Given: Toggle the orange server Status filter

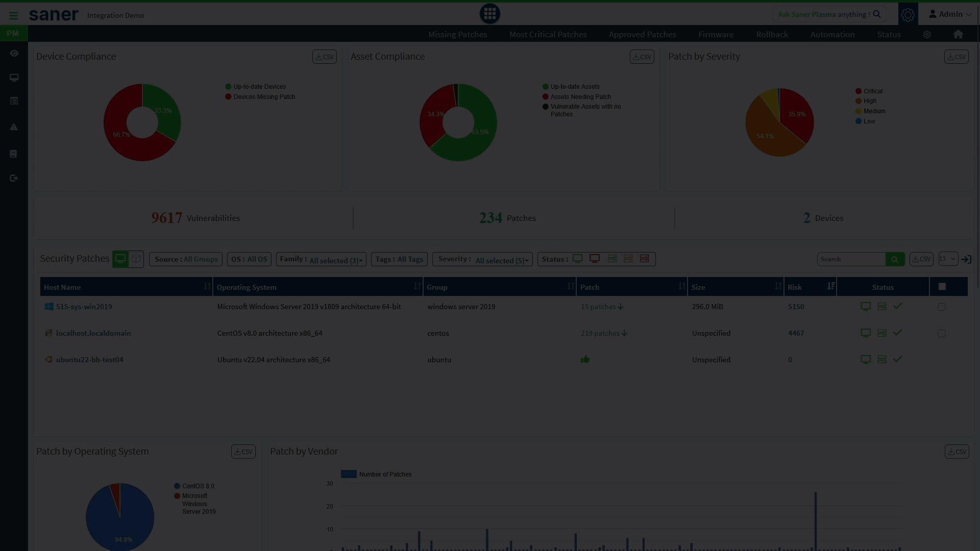Looking at the screenshot, I should [x=628, y=259].
